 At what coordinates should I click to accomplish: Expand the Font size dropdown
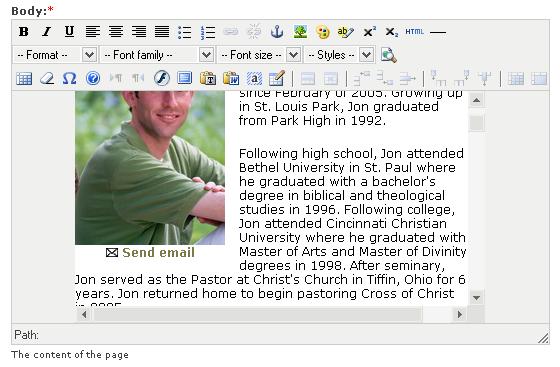(x=259, y=55)
